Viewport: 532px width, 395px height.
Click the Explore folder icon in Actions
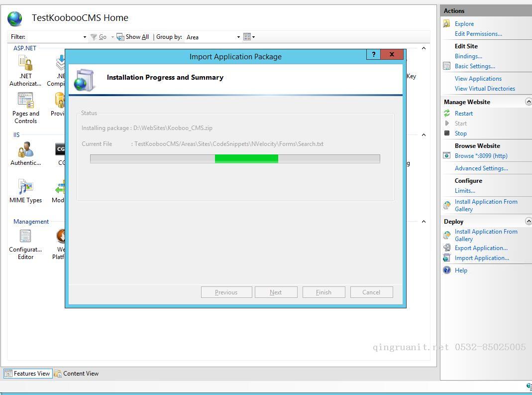point(447,24)
